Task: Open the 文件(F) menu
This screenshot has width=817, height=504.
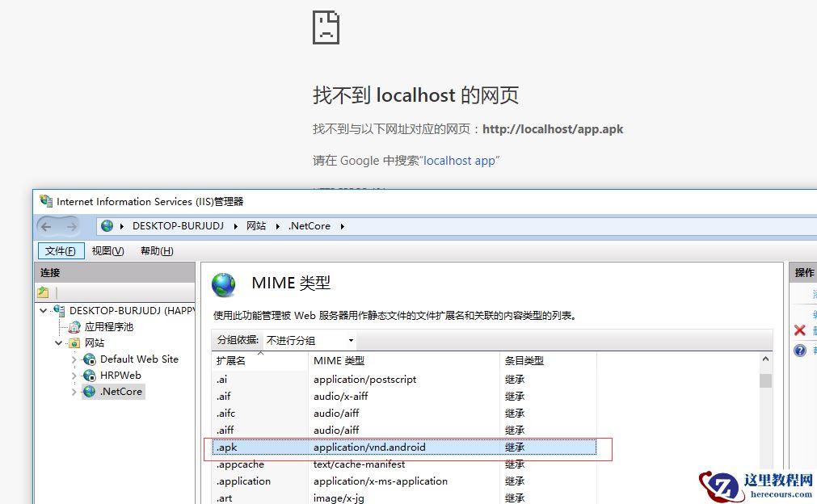Action: 61,251
